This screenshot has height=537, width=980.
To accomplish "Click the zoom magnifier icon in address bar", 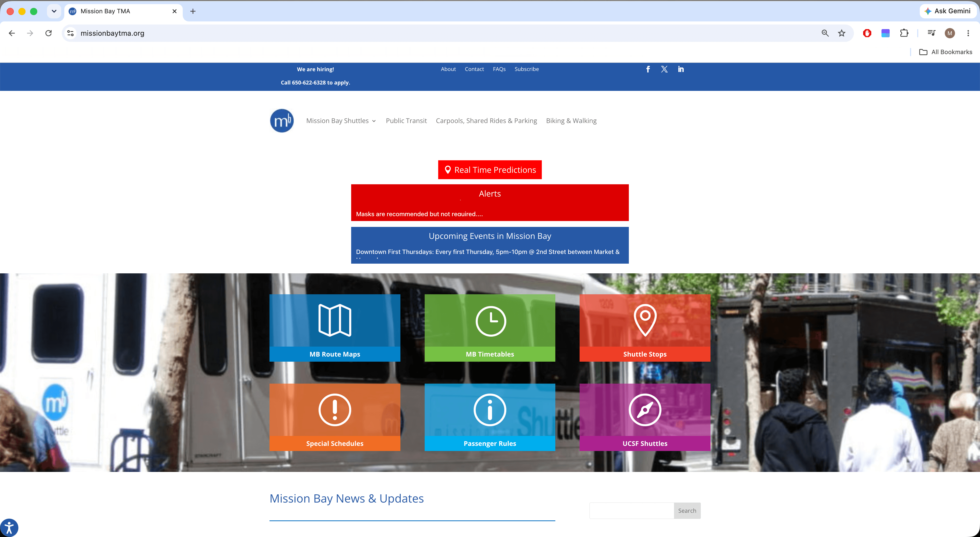I will point(825,33).
